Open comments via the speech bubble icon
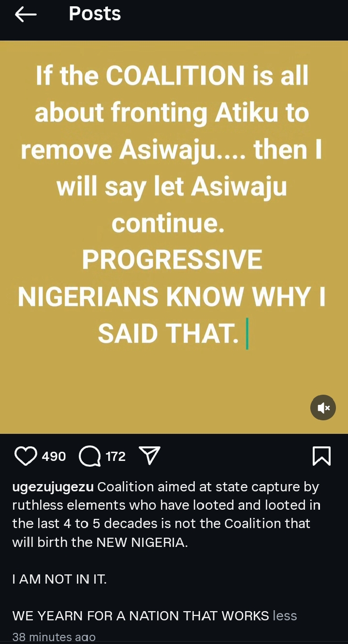The height and width of the screenshot is (644, 348). [89, 456]
